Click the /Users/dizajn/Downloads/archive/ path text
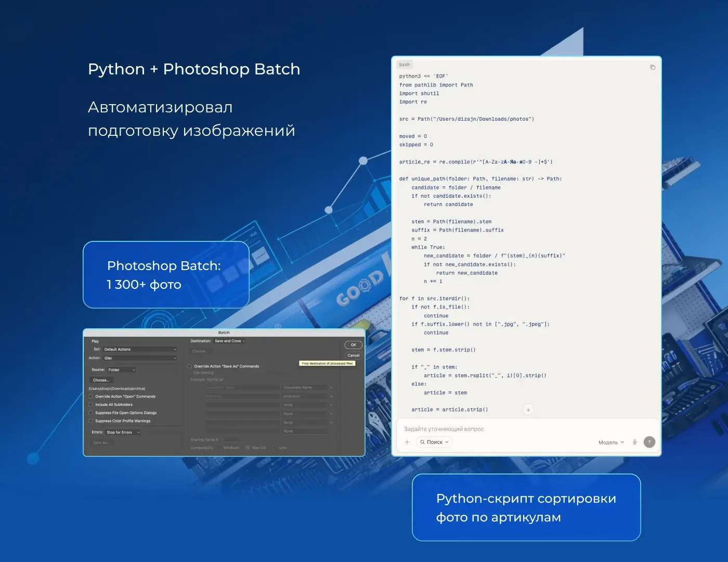Image resolution: width=728 pixels, height=562 pixels. (117, 389)
